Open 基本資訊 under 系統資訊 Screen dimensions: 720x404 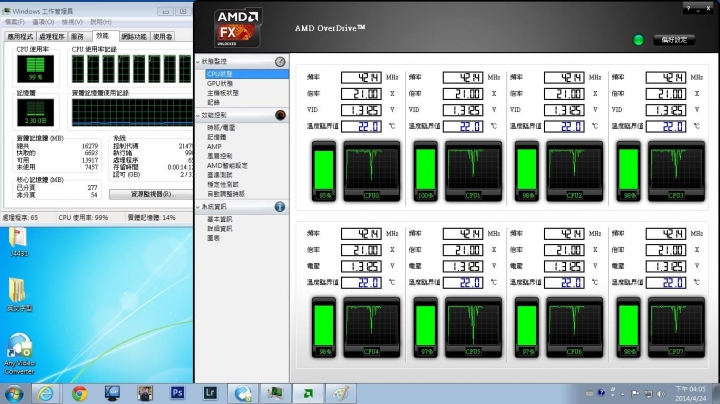pyautogui.click(x=219, y=219)
